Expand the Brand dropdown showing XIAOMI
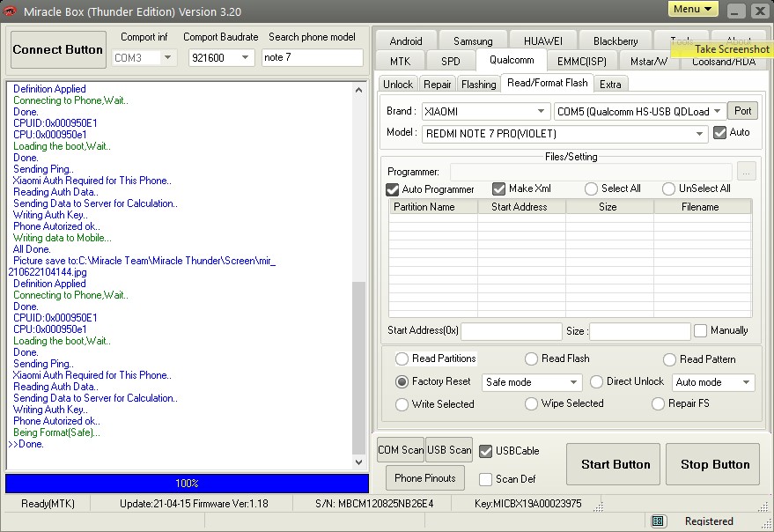 point(542,112)
